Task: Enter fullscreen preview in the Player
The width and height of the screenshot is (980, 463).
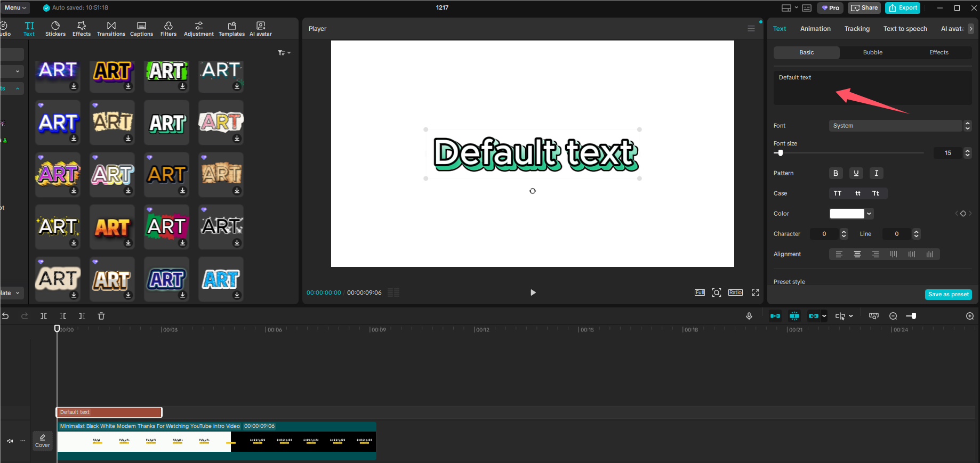Action: [755, 293]
